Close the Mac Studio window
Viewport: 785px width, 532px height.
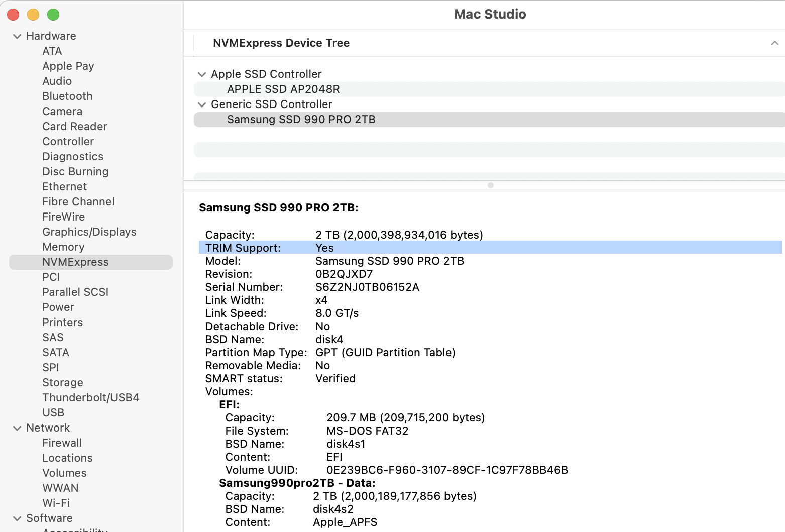coord(13,15)
